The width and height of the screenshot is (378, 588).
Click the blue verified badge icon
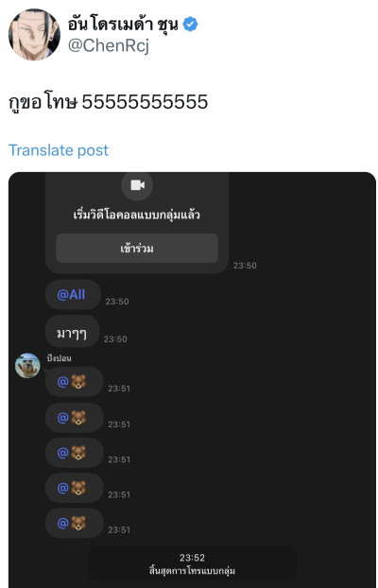click(x=190, y=25)
